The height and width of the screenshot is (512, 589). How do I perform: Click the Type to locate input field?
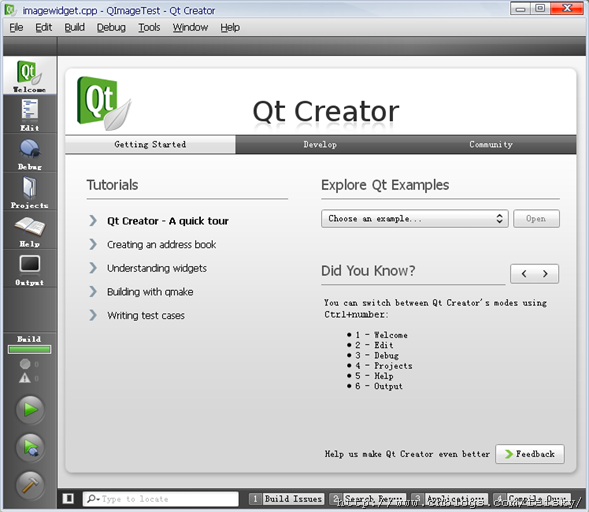click(161, 499)
